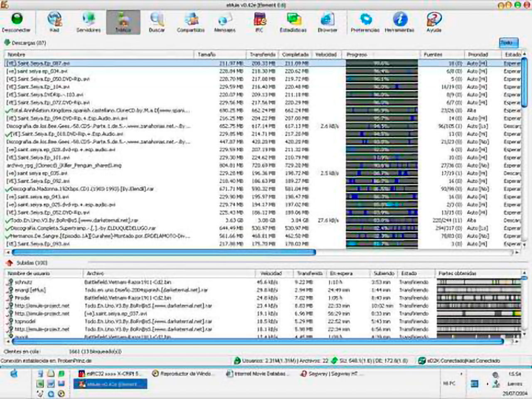Open the Servidores server list
Viewport: 532px width, 399px height.
89,22
